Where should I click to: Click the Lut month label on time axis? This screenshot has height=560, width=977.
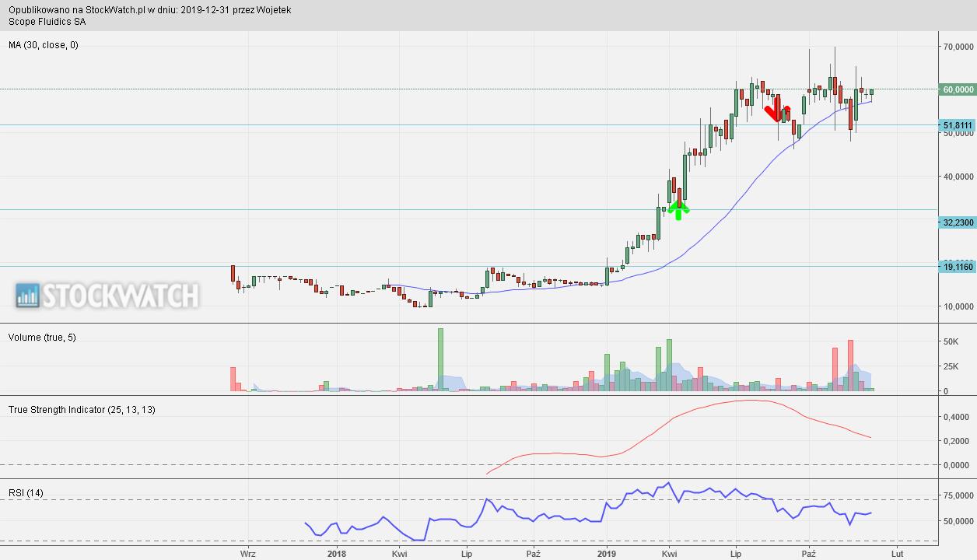click(x=897, y=554)
